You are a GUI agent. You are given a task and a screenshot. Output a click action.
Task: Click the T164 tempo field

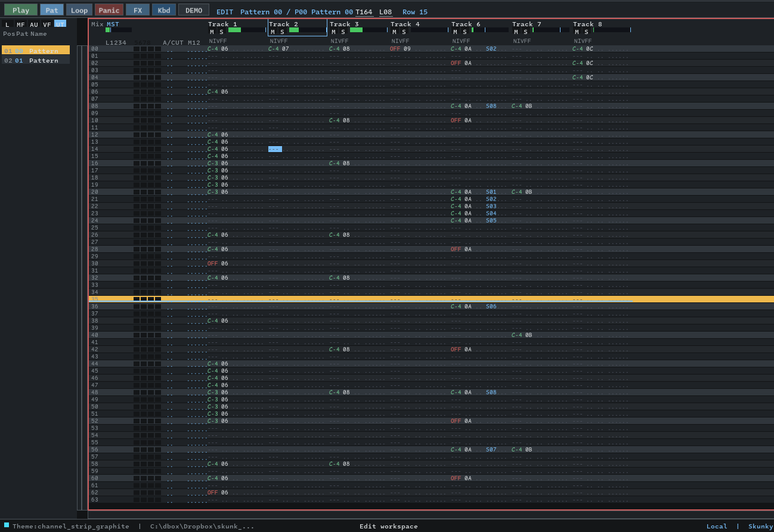point(364,12)
